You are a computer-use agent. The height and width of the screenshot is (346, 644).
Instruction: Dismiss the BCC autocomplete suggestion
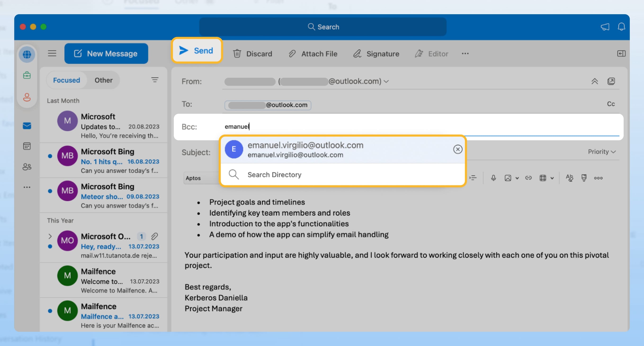pyautogui.click(x=457, y=149)
